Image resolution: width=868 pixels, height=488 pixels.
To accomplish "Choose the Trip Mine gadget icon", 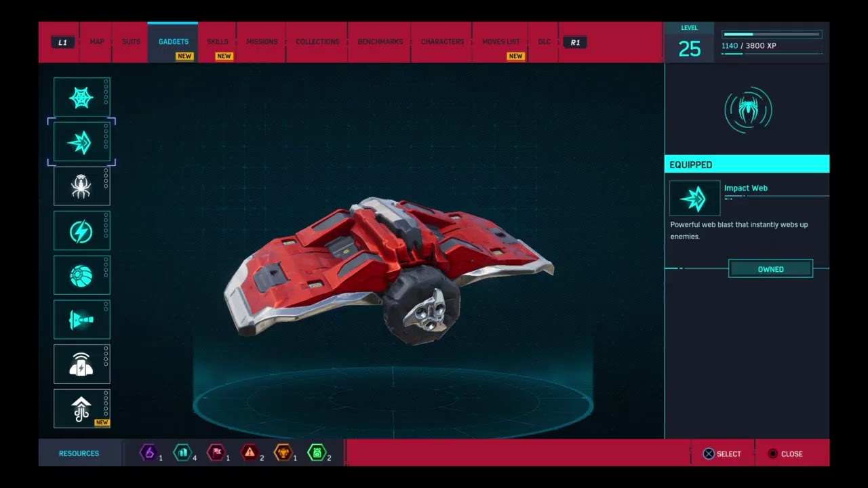I will click(x=81, y=320).
